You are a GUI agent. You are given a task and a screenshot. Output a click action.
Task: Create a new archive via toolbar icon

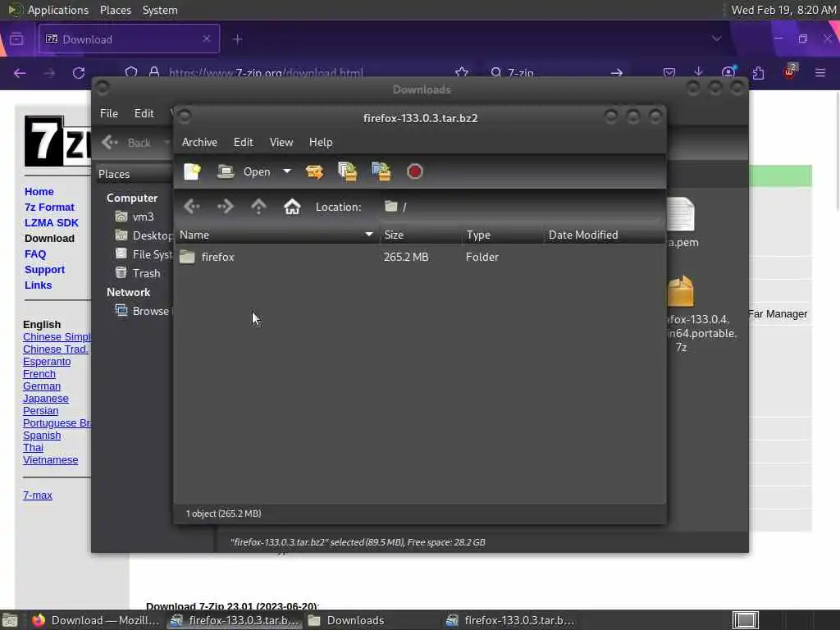(192, 171)
